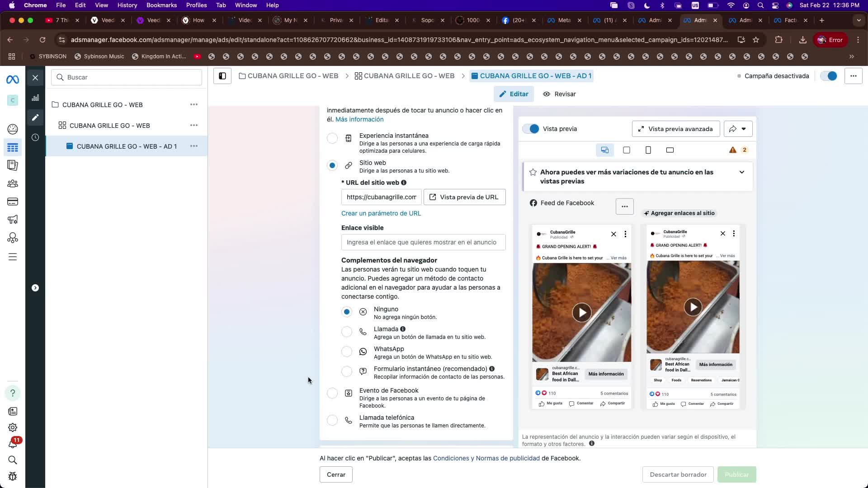Click the Cerrar button
Screen dimensions: 868x488
tap(336, 474)
